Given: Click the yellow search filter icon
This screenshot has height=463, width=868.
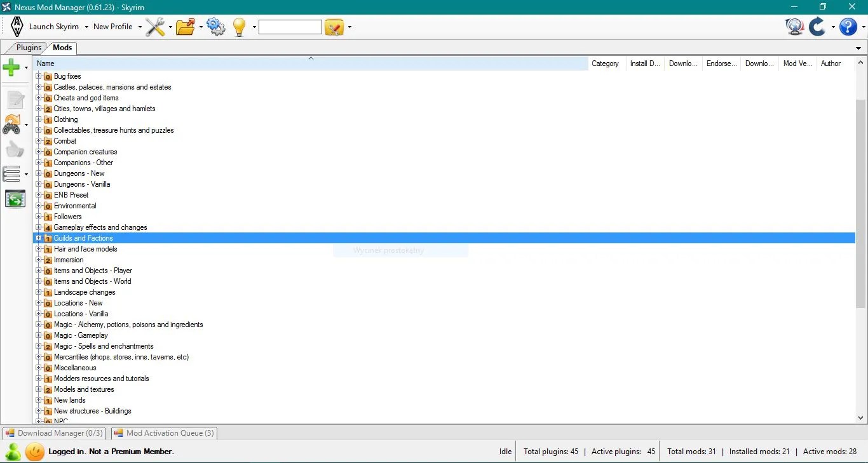Looking at the screenshot, I should [x=335, y=27].
